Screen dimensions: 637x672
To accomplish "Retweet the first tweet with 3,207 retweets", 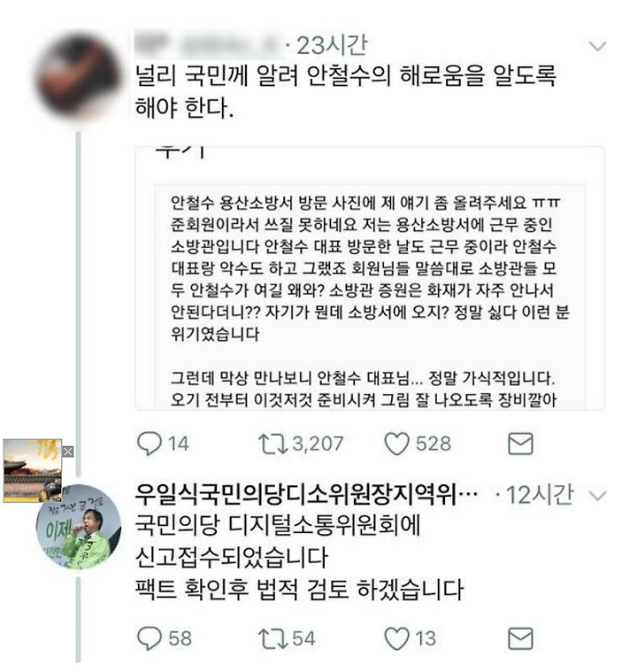I will (x=272, y=444).
